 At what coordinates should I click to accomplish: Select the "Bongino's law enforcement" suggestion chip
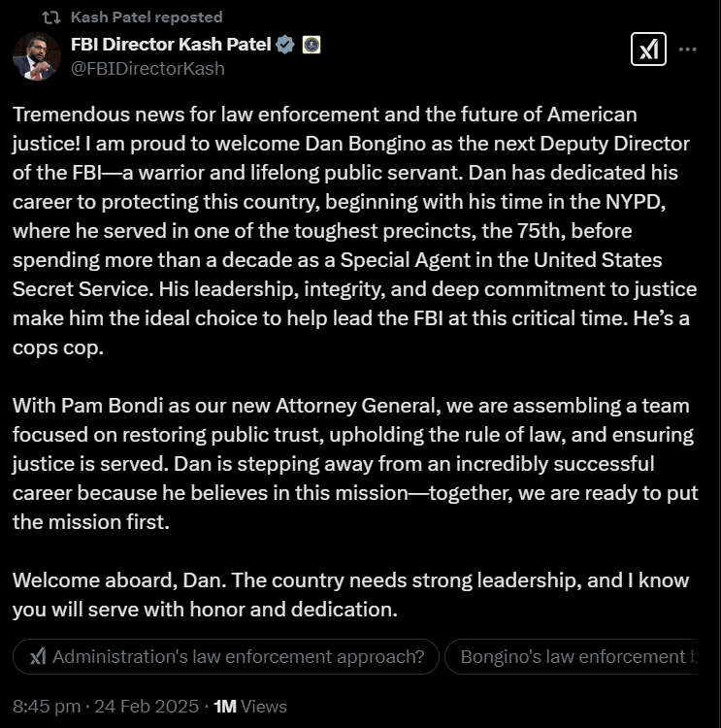pos(571,656)
